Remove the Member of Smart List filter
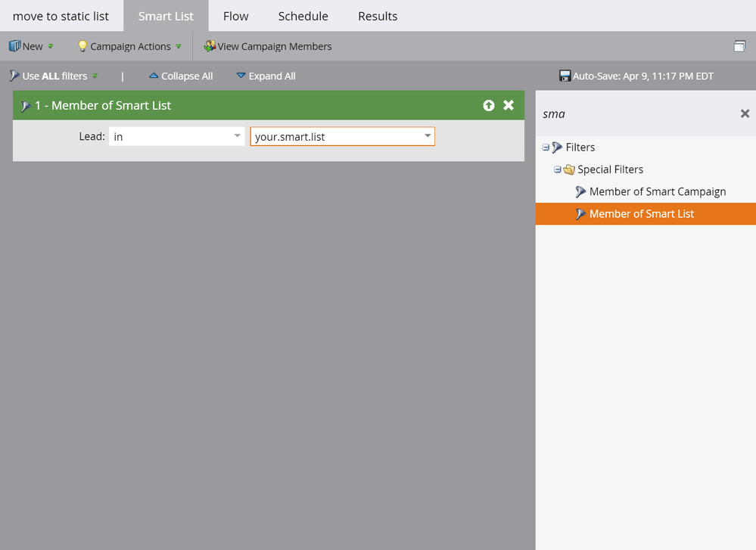 click(509, 105)
